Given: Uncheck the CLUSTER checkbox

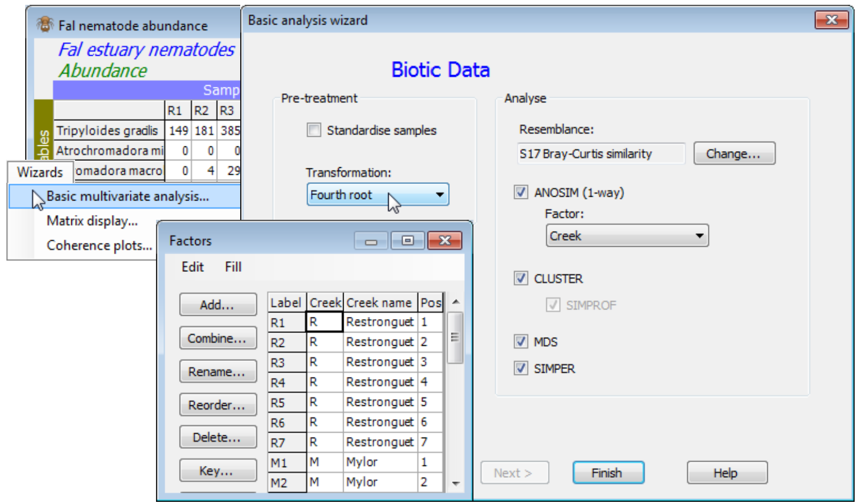Looking at the screenshot, I should tap(521, 278).
